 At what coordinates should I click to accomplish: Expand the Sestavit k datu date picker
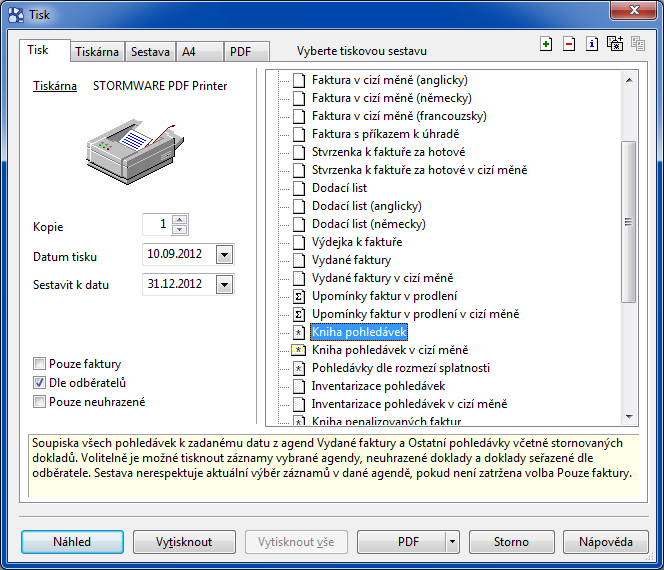224,285
